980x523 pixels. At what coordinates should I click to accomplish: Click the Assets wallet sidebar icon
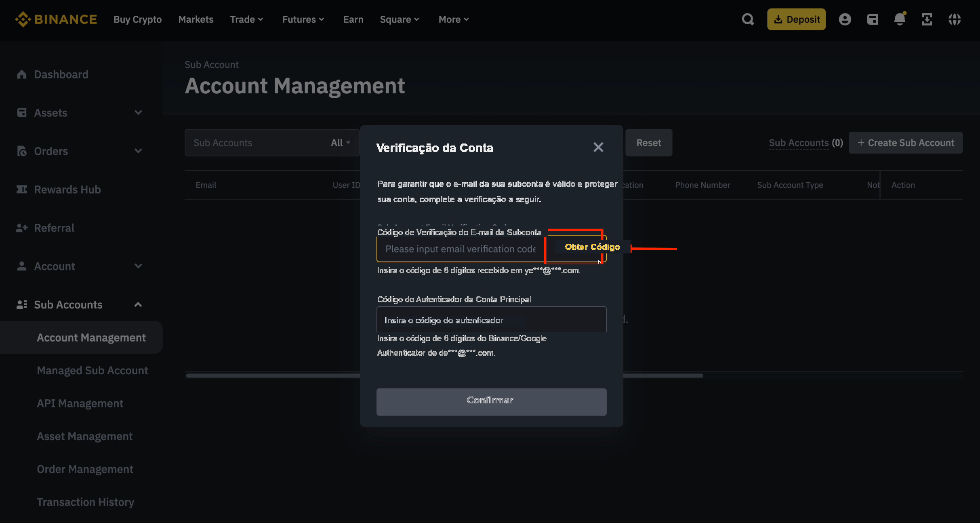22,113
